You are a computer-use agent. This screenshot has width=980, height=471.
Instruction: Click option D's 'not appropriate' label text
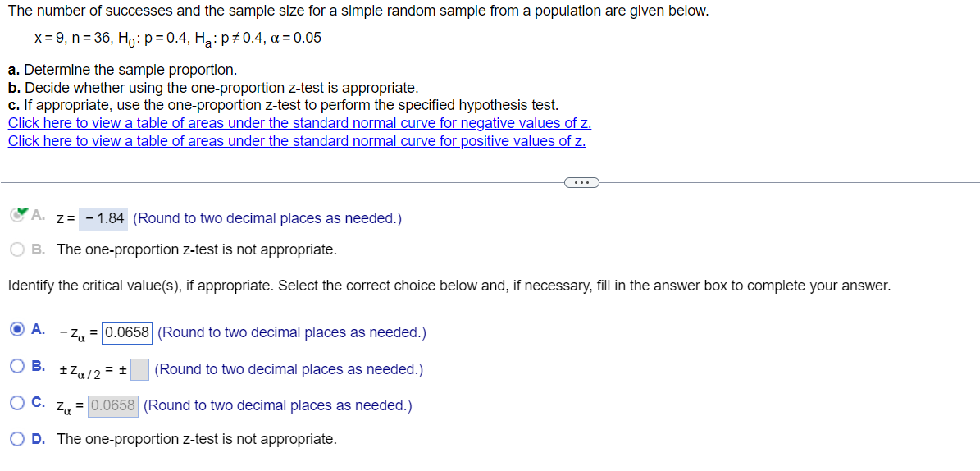[197, 439]
